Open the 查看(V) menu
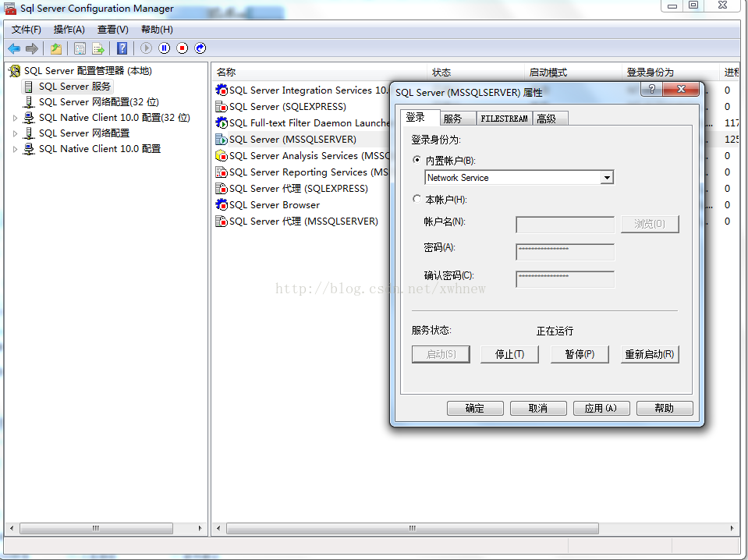748x560 pixels. point(113,30)
